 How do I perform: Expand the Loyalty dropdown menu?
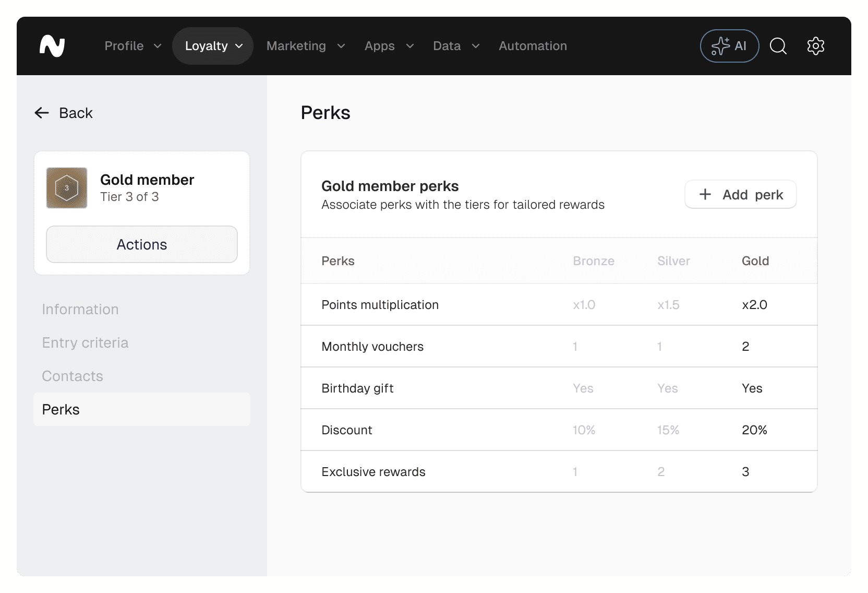213,46
